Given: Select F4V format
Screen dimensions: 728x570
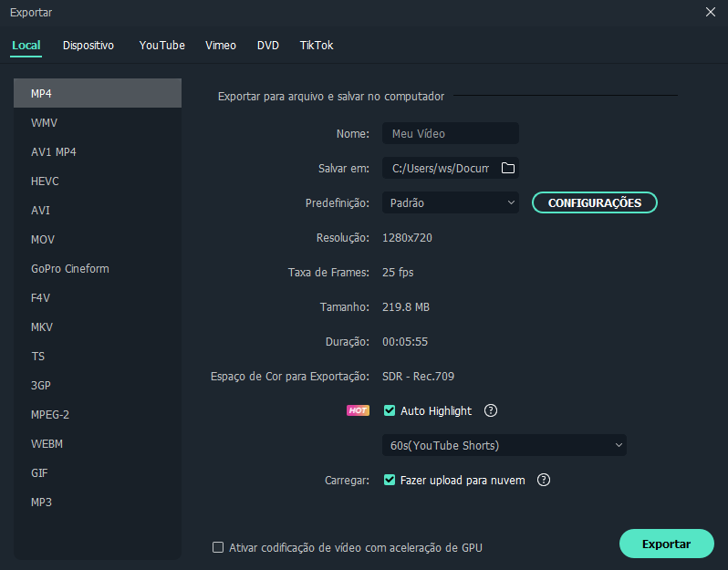Looking at the screenshot, I should [x=98, y=298].
